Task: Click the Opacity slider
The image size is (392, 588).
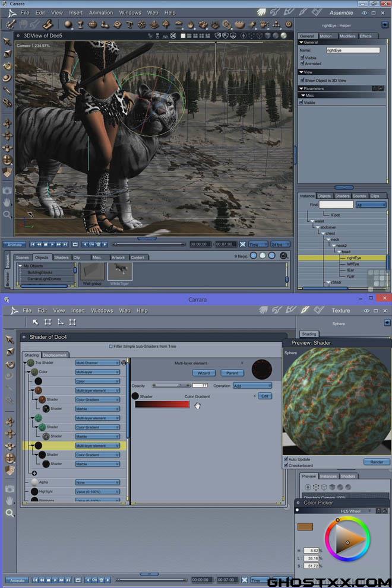Action: click(172, 386)
